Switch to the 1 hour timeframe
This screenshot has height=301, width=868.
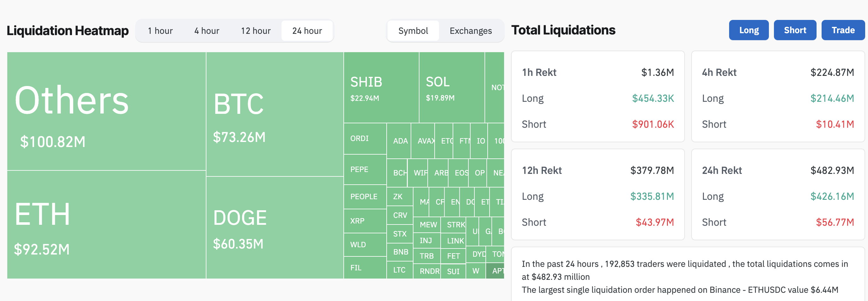pos(160,31)
